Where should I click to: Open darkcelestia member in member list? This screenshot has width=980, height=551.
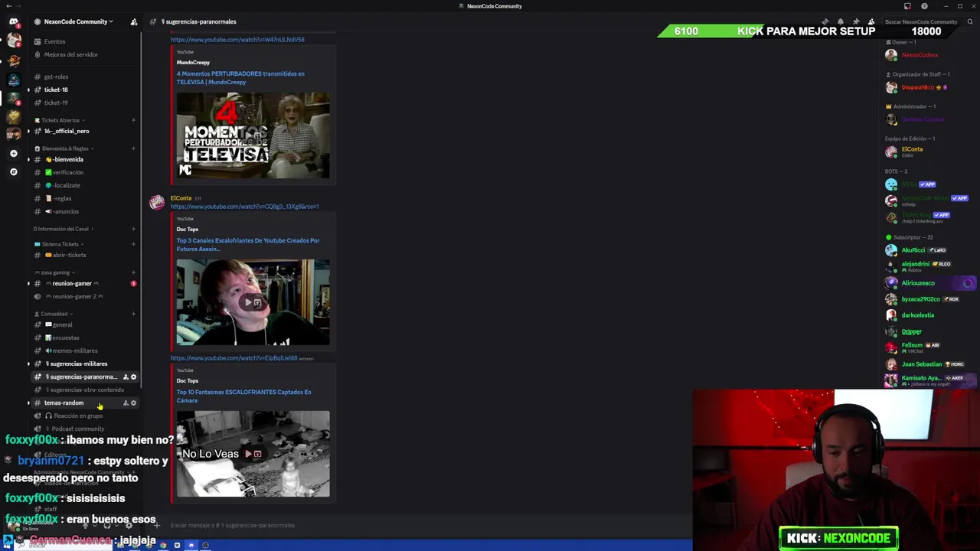pyautogui.click(x=918, y=315)
